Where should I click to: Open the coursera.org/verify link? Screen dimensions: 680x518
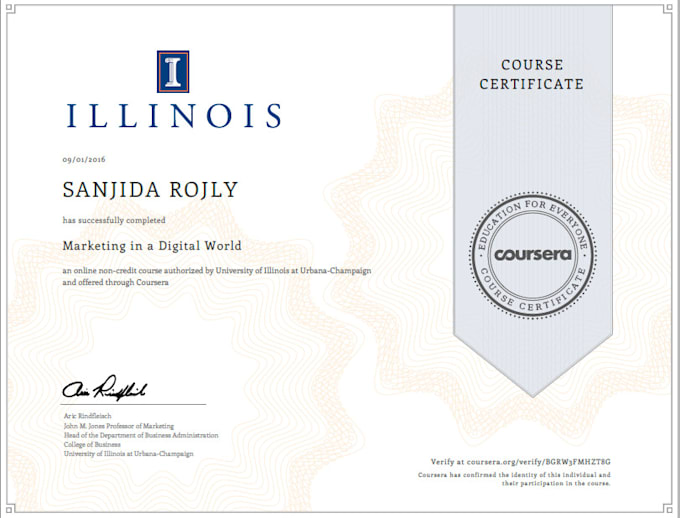(x=539, y=462)
